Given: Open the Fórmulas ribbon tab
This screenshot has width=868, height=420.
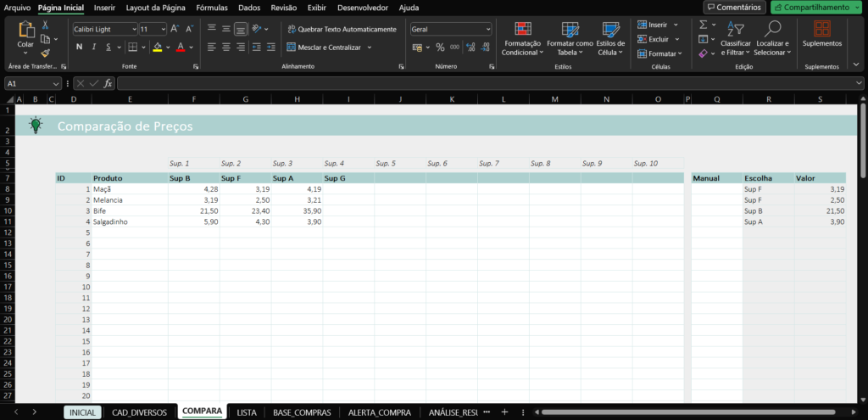Looking at the screenshot, I should pos(211,8).
